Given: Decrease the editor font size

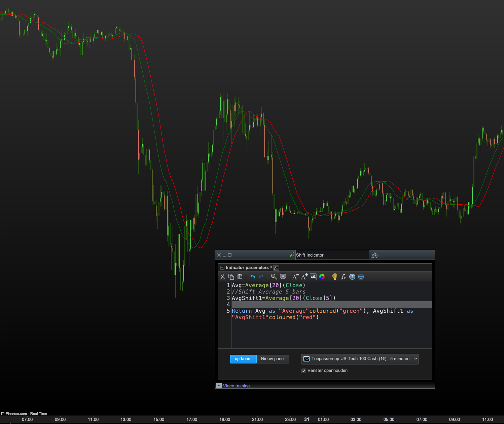Looking at the screenshot, I should [x=295, y=277].
